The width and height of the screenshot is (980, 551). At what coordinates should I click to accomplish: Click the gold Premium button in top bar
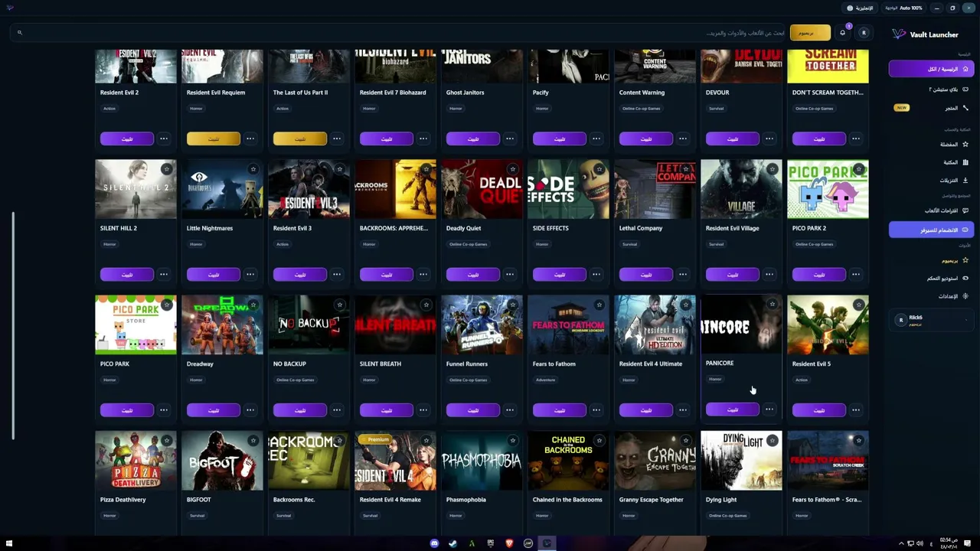click(x=810, y=33)
